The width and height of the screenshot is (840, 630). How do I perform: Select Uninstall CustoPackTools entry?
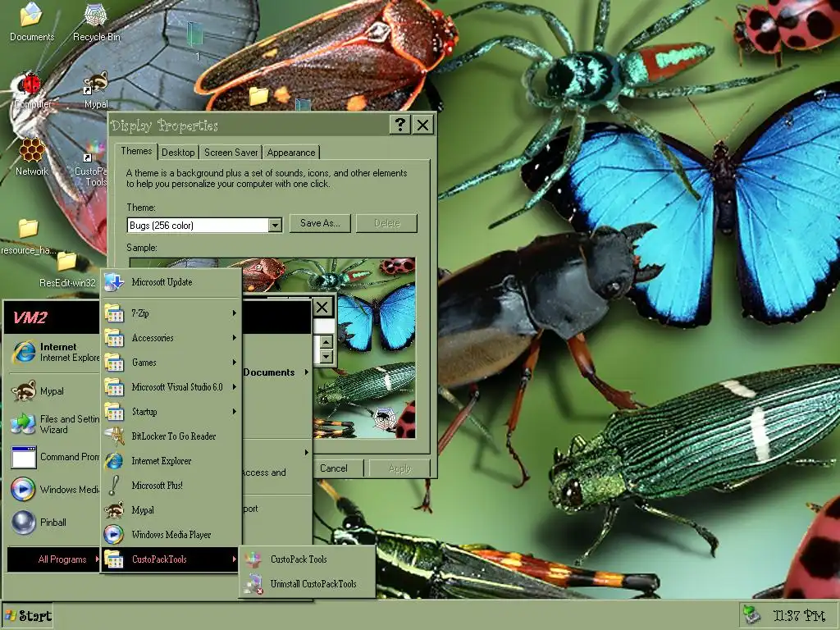(307, 584)
